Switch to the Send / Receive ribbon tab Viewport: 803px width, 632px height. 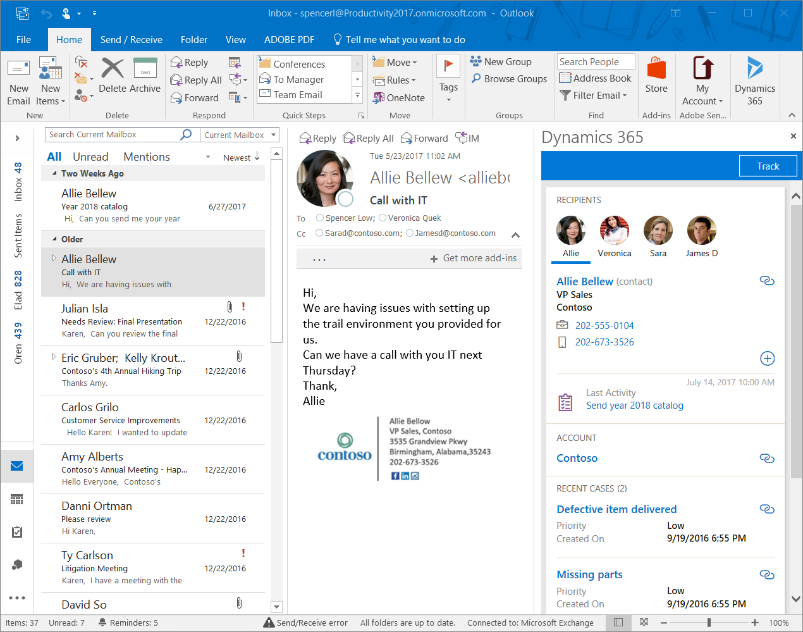coord(131,39)
